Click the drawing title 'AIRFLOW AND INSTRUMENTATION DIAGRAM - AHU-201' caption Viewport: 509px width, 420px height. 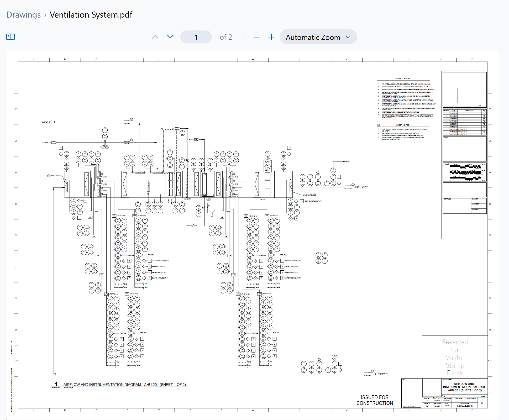click(124, 385)
